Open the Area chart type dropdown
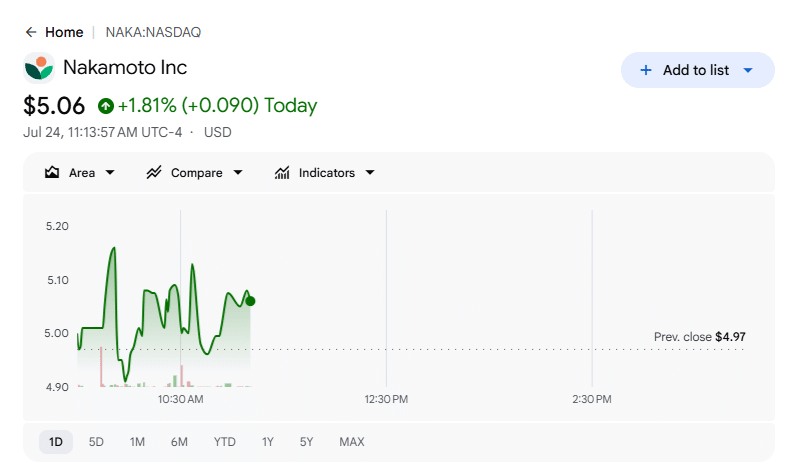The width and height of the screenshot is (797, 472). 110,173
